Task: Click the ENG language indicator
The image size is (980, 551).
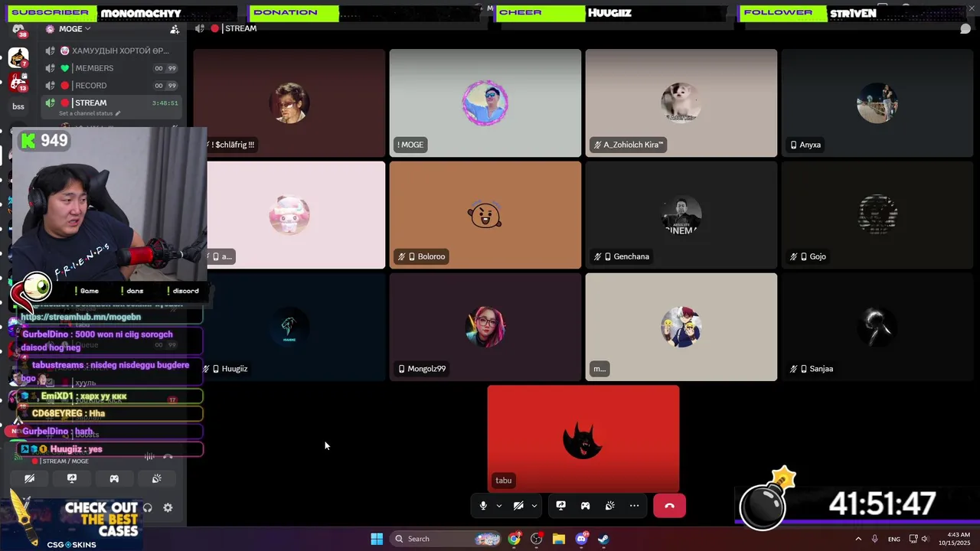Action: click(893, 539)
